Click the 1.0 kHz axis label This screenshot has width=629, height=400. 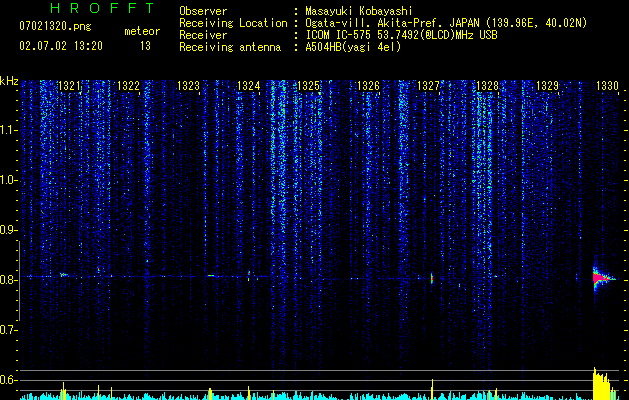[8, 180]
